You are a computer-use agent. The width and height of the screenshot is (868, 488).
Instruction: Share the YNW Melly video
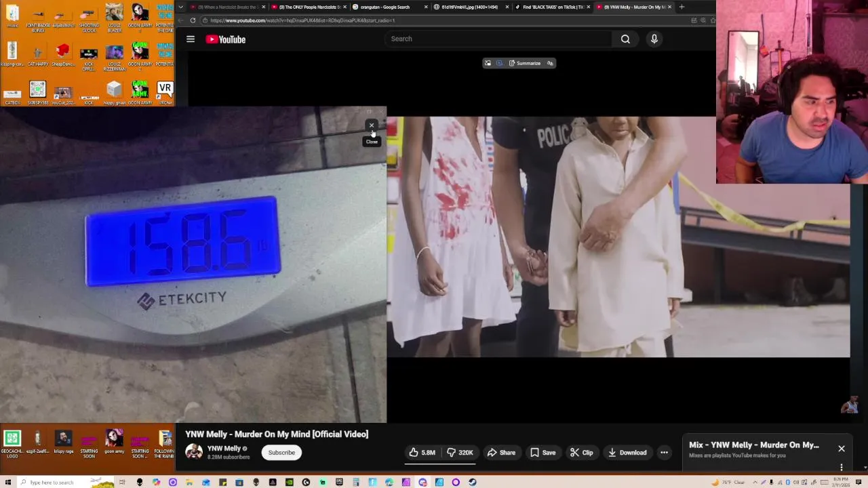(502, 453)
